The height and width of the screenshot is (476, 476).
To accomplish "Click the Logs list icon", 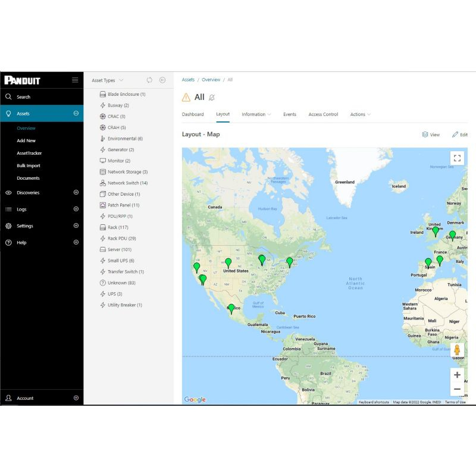I will click(8, 209).
